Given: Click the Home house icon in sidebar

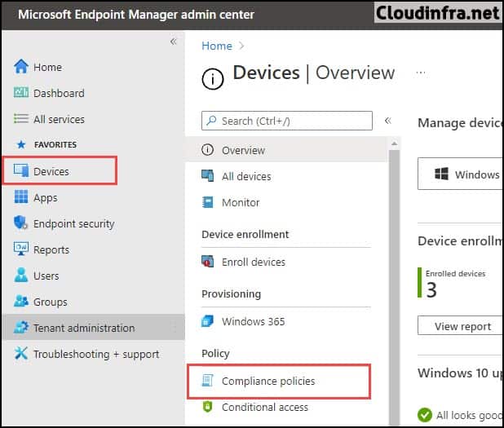Looking at the screenshot, I should tap(21, 67).
